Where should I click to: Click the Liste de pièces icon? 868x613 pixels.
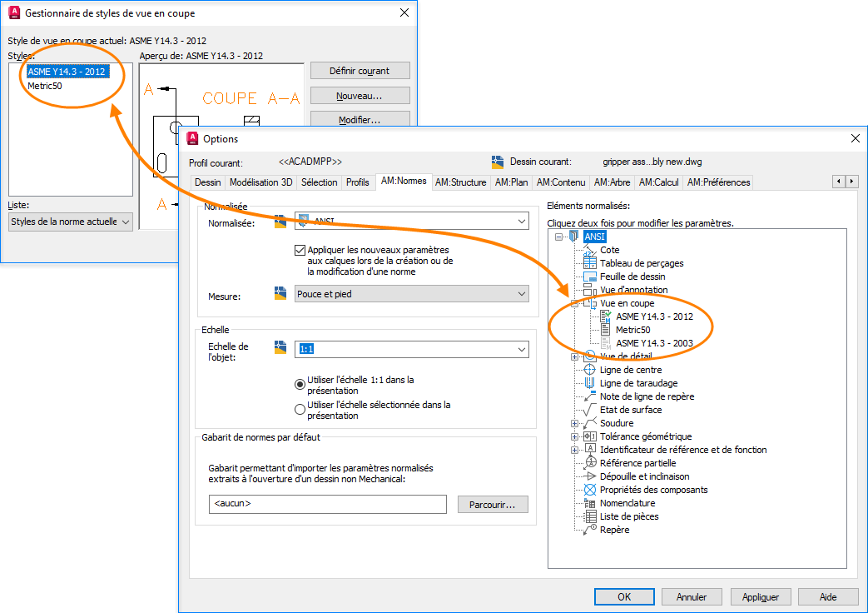pyautogui.click(x=590, y=516)
